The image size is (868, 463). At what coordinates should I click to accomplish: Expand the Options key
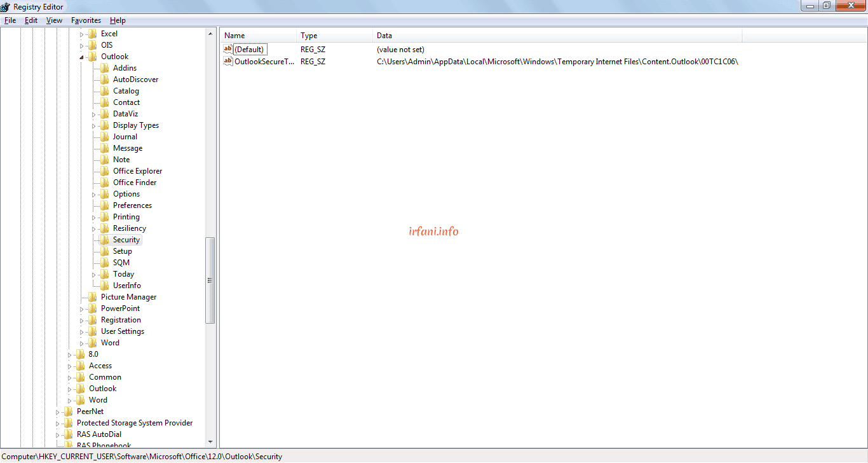tap(94, 194)
